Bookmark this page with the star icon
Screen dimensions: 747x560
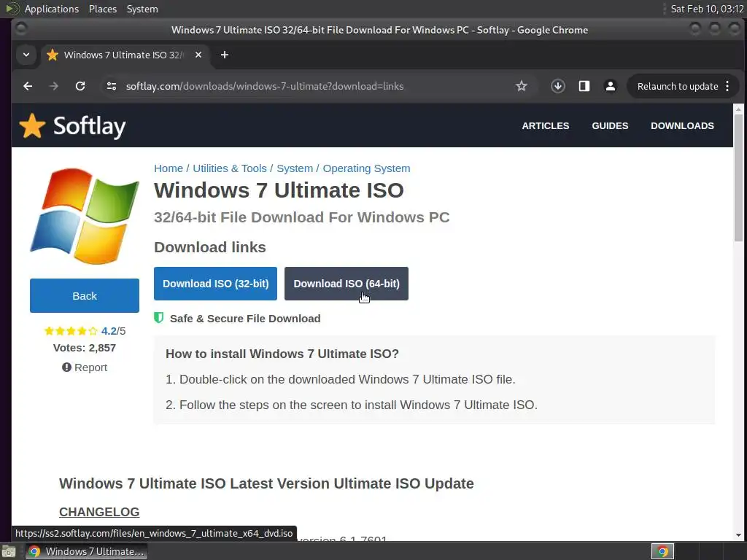point(521,86)
